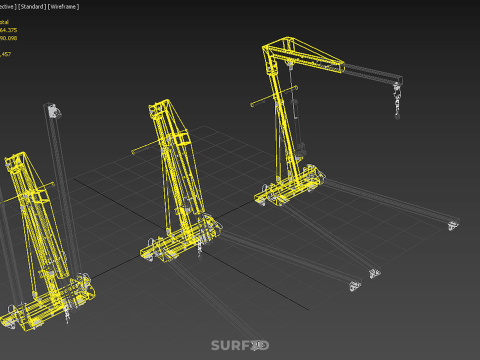Open the [Standard] viewport shading menu
Image resolution: width=480 pixels, height=360 pixels.
coord(32,7)
